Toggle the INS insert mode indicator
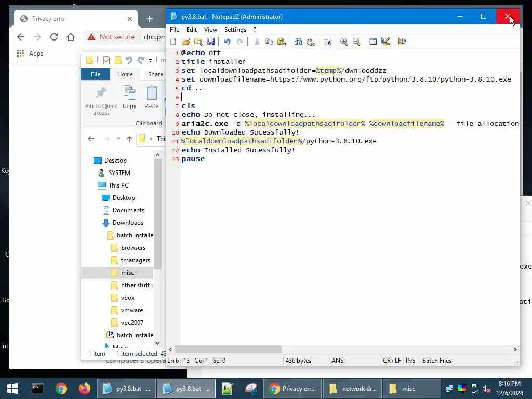Viewport: 532px width, 399px height. coord(410,361)
